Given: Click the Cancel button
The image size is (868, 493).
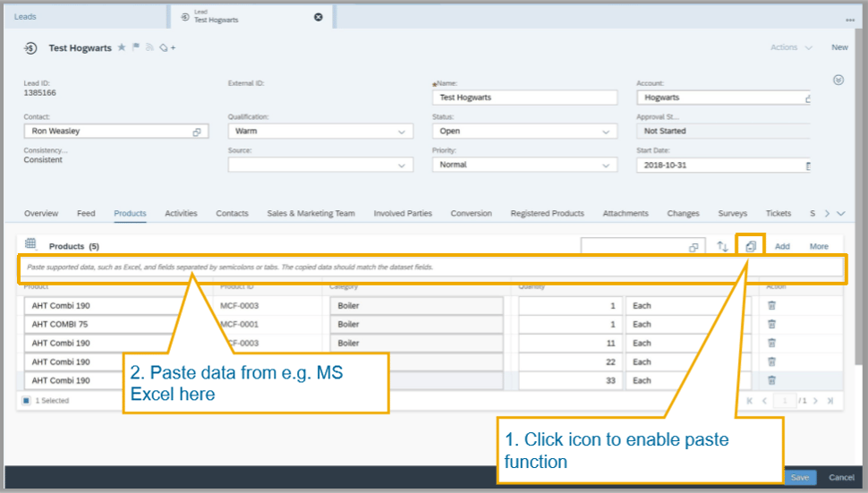Looking at the screenshot, I should (x=841, y=478).
